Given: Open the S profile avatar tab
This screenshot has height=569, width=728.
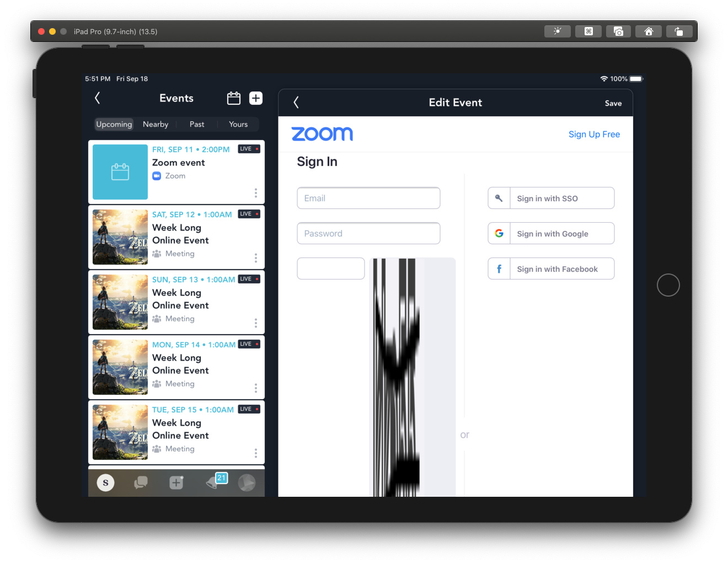Looking at the screenshot, I should click(x=106, y=483).
